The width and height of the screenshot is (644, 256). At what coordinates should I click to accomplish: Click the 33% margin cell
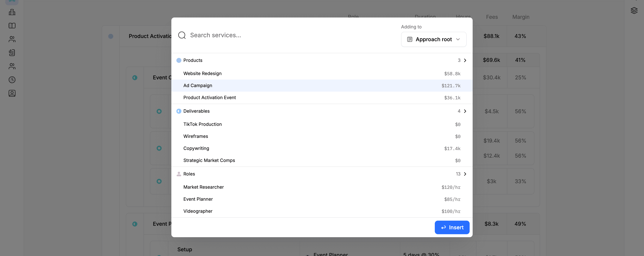click(x=520, y=181)
